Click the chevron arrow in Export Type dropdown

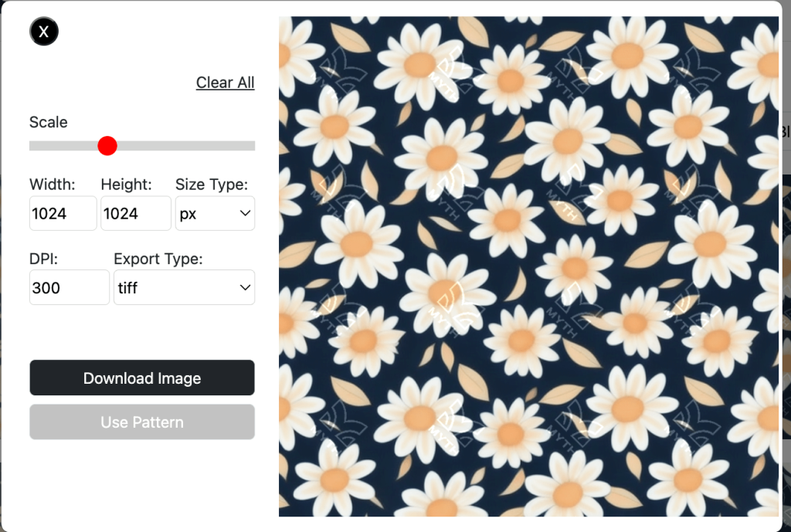pos(245,287)
